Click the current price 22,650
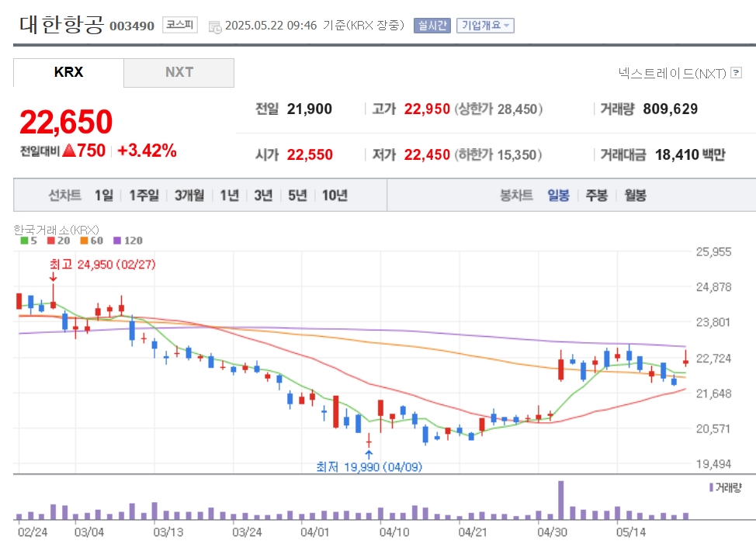Viewport: 756px width, 551px height. click(x=66, y=122)
